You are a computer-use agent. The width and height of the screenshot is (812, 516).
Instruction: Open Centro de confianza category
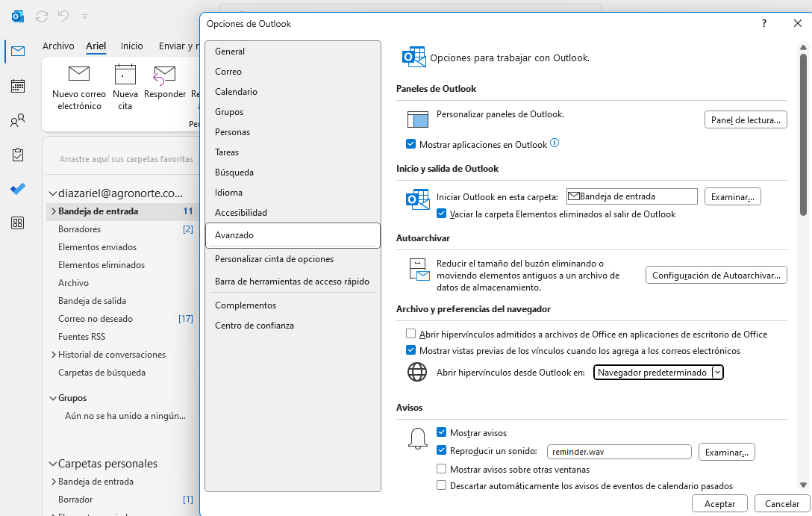click(293, 326)
